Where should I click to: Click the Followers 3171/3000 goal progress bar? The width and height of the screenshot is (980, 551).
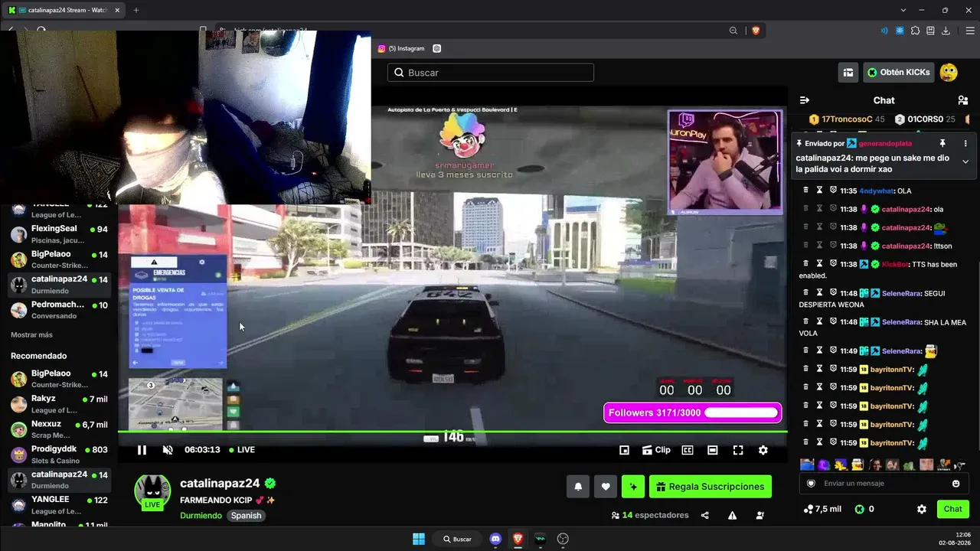coord(693,413)
